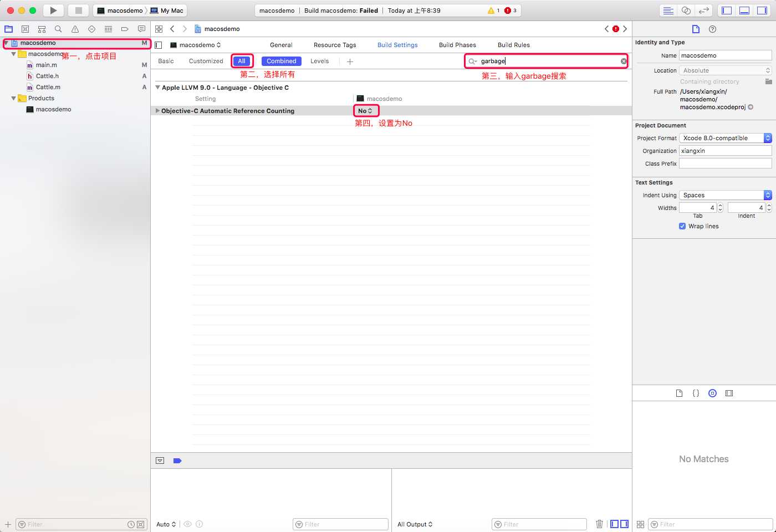Switch to Version editor view
Image resolution: width=776 pixels, height=532 pixels.
click(x=704, y=11)
